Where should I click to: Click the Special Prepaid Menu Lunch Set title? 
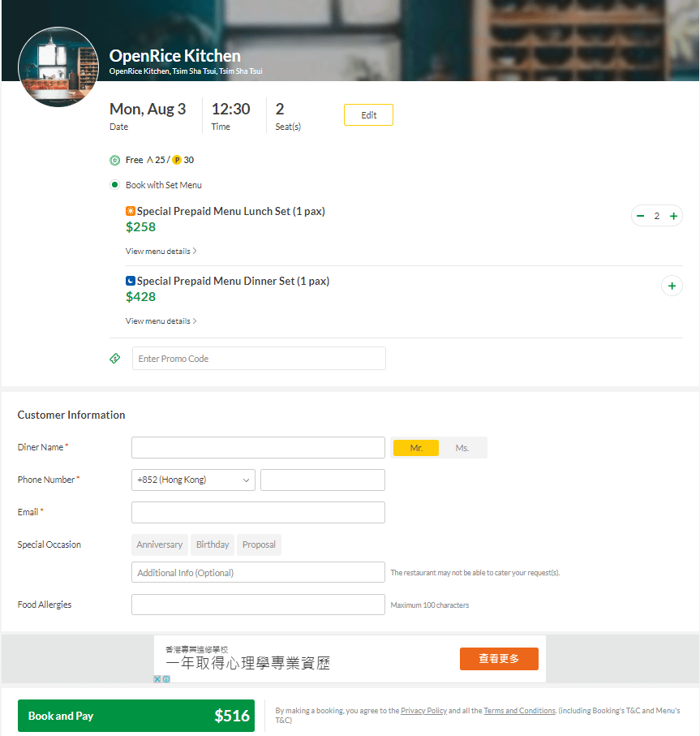point(231,211)
